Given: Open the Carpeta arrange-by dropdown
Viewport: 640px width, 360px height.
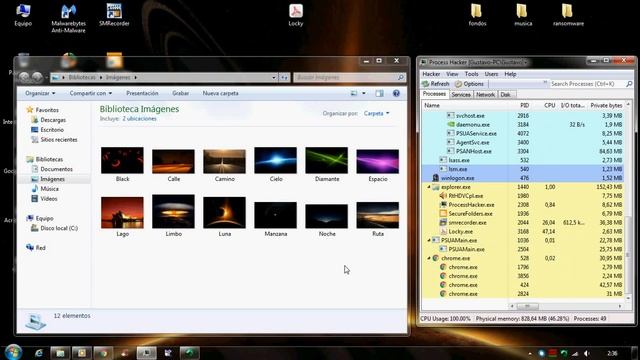Looking at the screenshot, I should [x=376, y=113].
